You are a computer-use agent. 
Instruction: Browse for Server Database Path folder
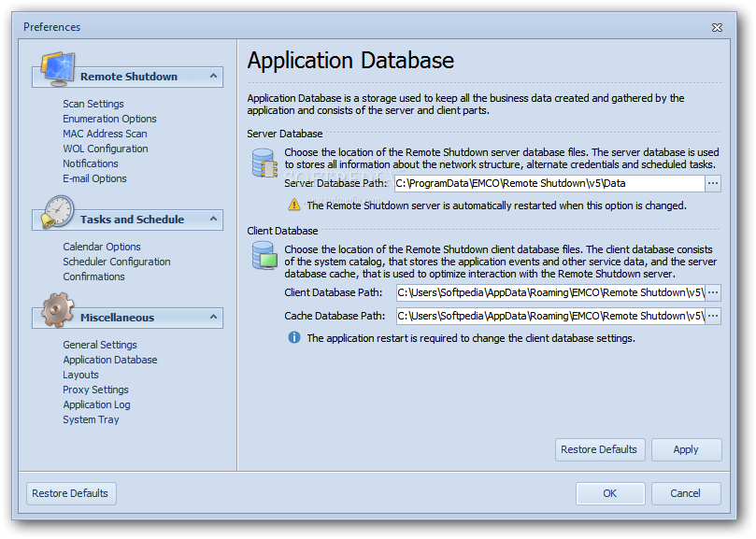pos(713,183)
